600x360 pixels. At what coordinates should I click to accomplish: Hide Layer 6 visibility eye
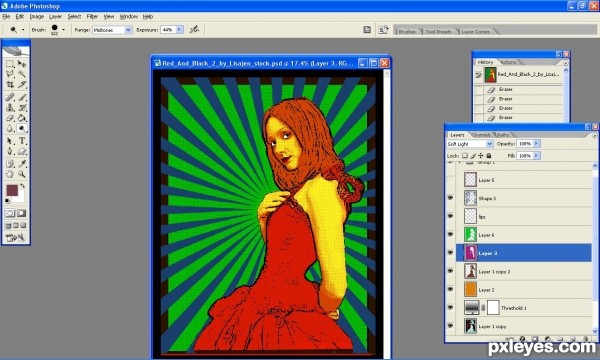click(450, 235)
